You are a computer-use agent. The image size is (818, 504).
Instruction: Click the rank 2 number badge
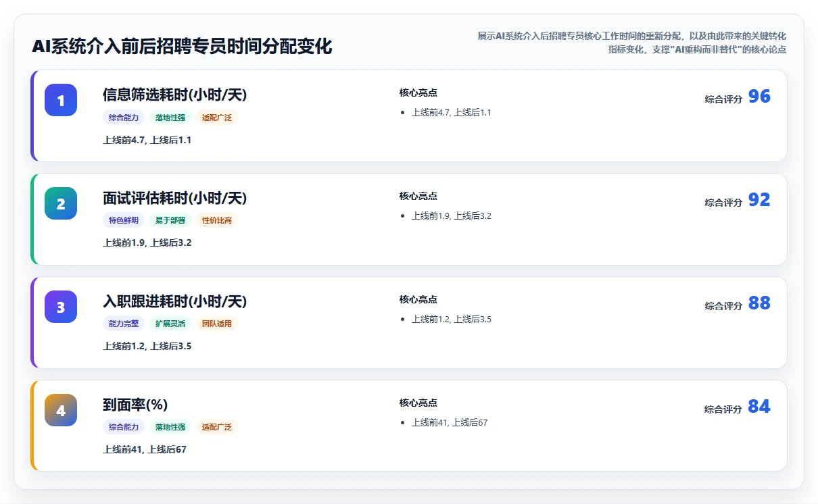click(61, 203)
